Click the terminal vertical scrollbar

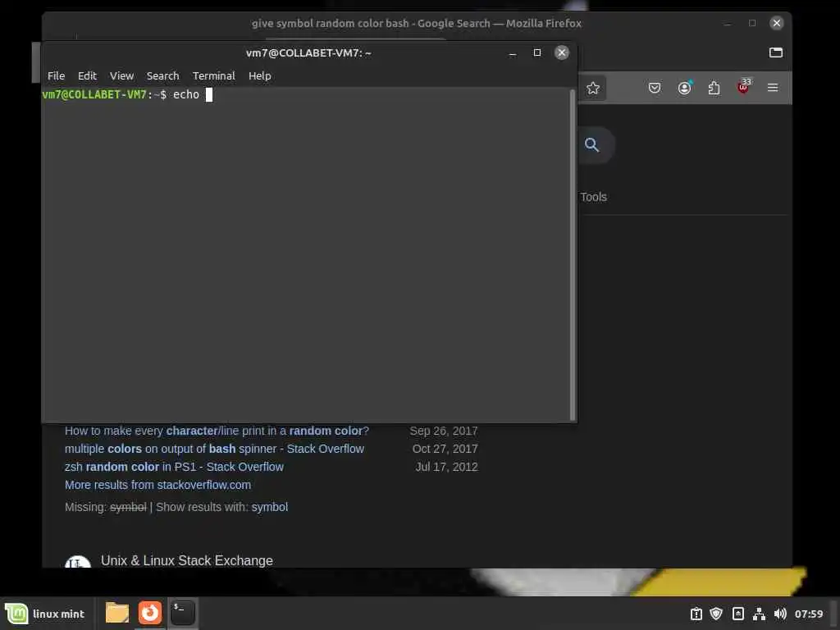[x=573, y=254]
